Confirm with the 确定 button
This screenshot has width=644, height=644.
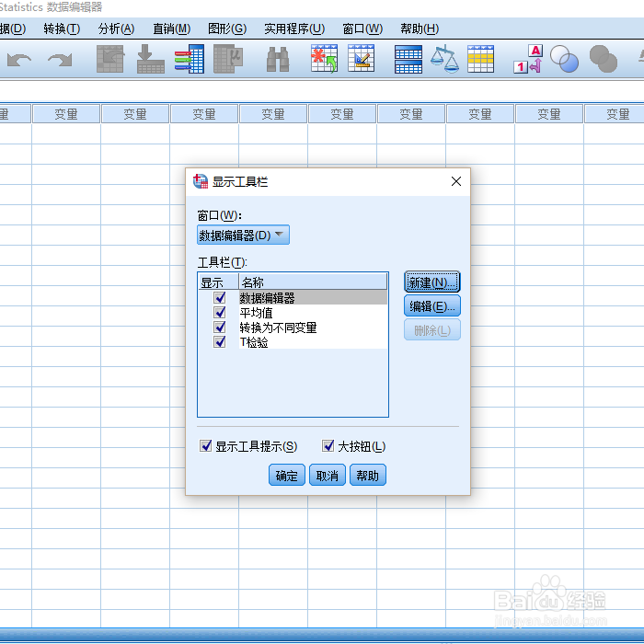click(x=287, y=476)
